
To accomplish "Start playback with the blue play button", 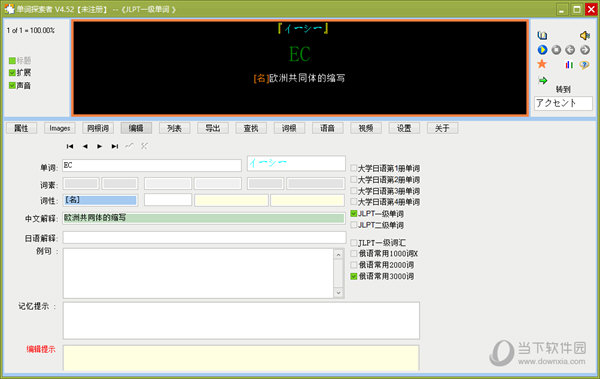I will tap(542, 50).
